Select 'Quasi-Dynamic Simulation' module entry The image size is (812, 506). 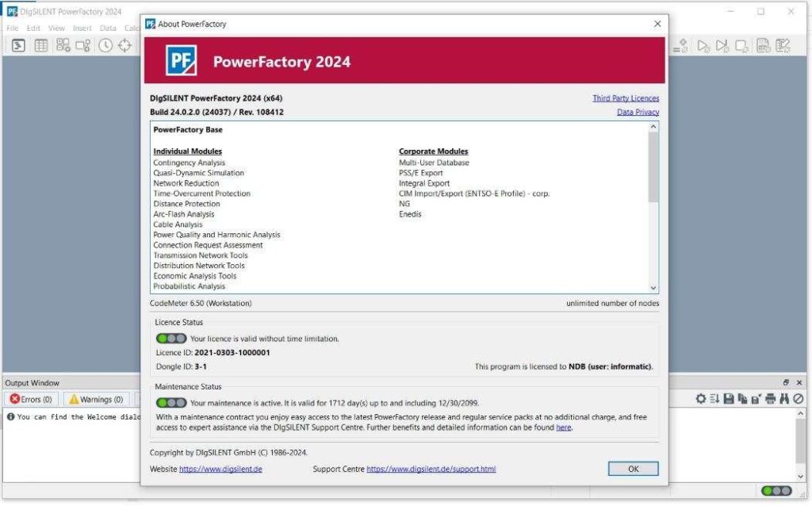[x=198, y=173]
